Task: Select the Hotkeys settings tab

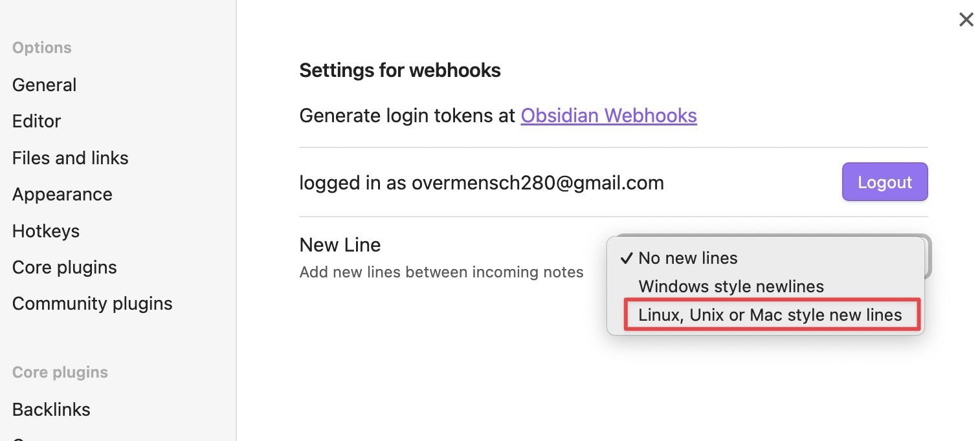Action: [x=45, y=231]
